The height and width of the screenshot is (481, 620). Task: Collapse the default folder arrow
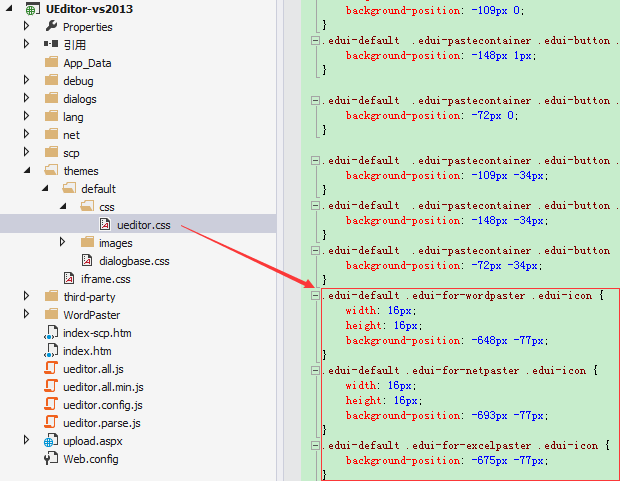coord(45,188)
